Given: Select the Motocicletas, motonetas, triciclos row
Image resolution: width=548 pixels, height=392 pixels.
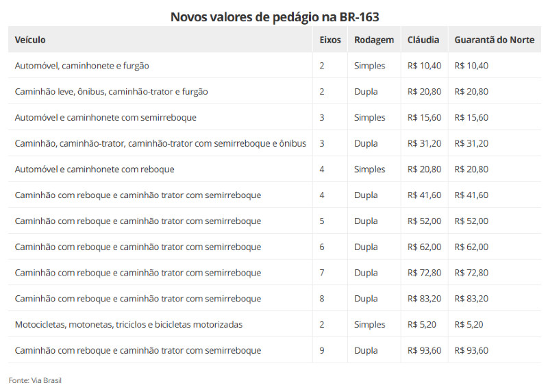Looking at the screenshot, I should pyautogui.click(x=275, y=324).
